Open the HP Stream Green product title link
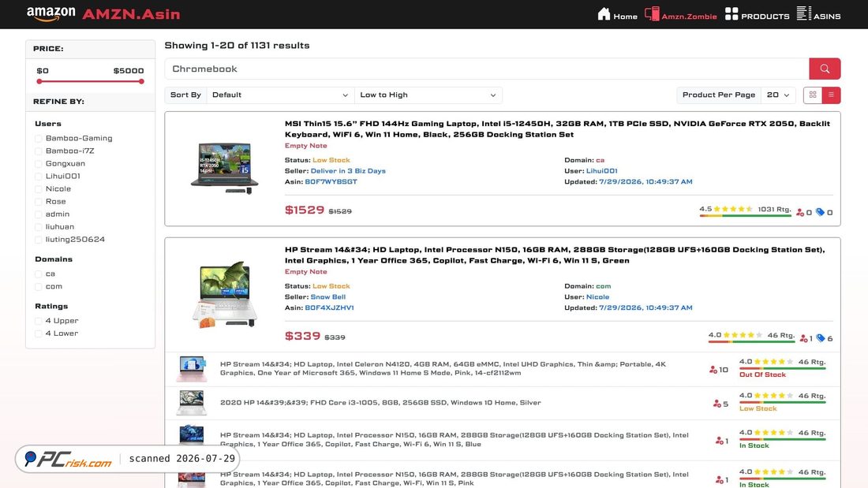 coord(555,255)
